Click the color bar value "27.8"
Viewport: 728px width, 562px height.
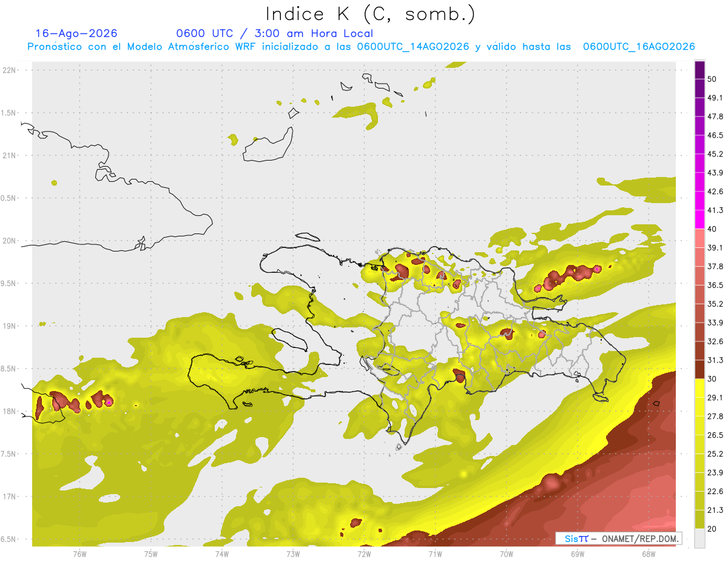coord(715,416)
